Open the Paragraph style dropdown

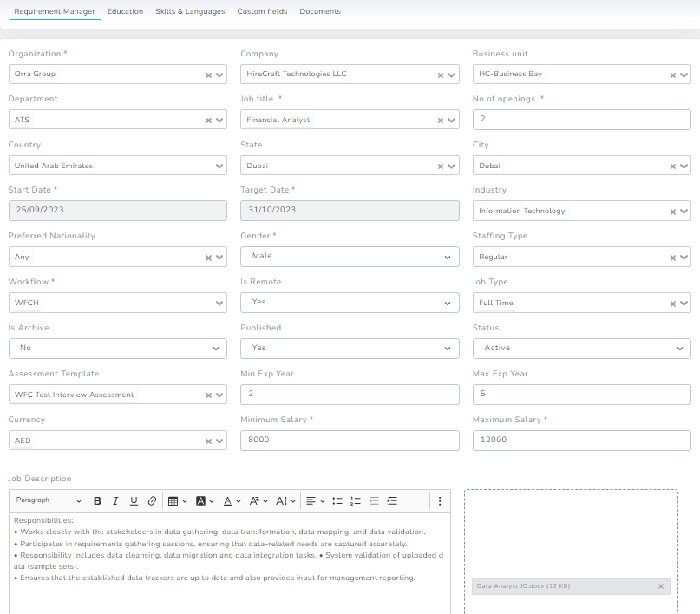[48, 500]
